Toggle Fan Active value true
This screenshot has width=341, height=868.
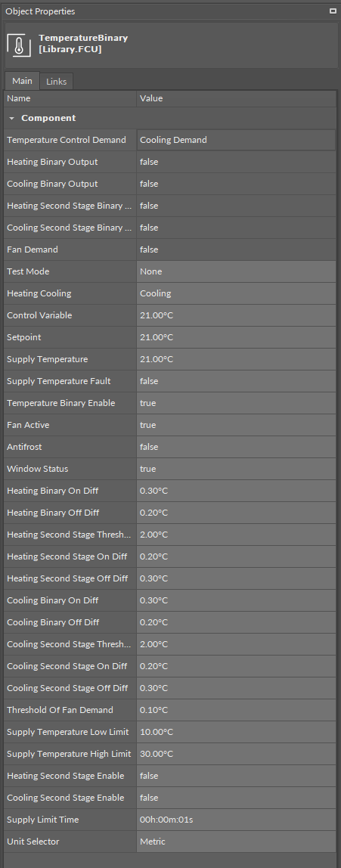[236, 425]
